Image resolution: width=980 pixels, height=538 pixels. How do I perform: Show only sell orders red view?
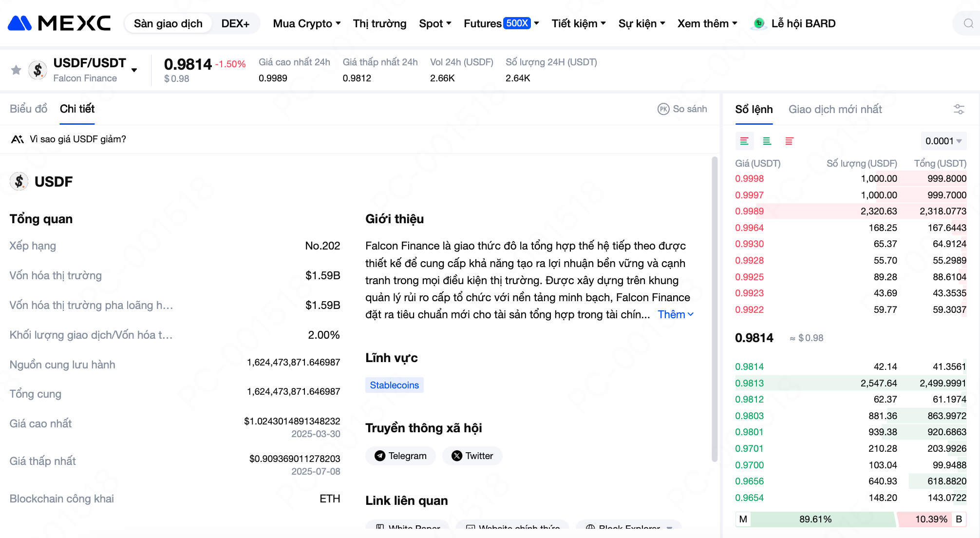point(789,141)
